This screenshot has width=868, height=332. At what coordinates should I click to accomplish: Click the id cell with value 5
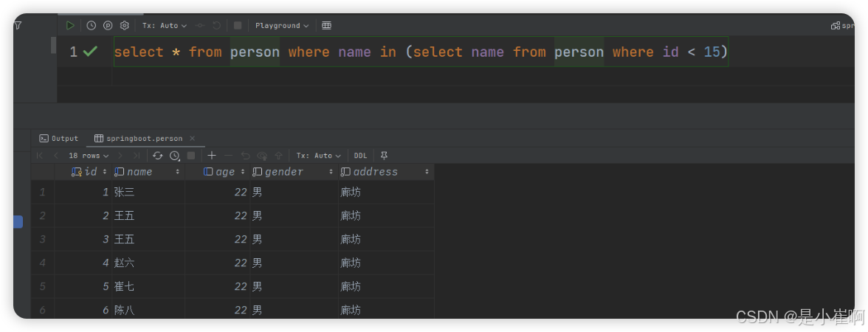[83, 286]
